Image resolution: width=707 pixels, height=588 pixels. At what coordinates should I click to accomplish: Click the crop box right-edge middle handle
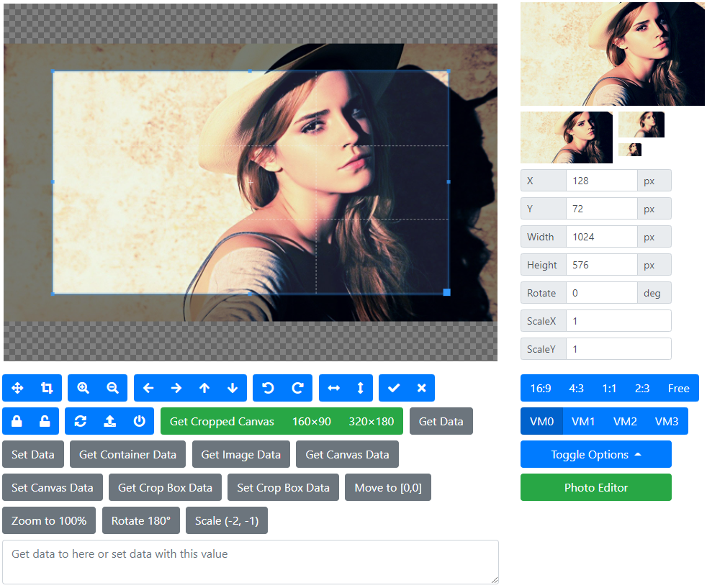click(449, 181)
